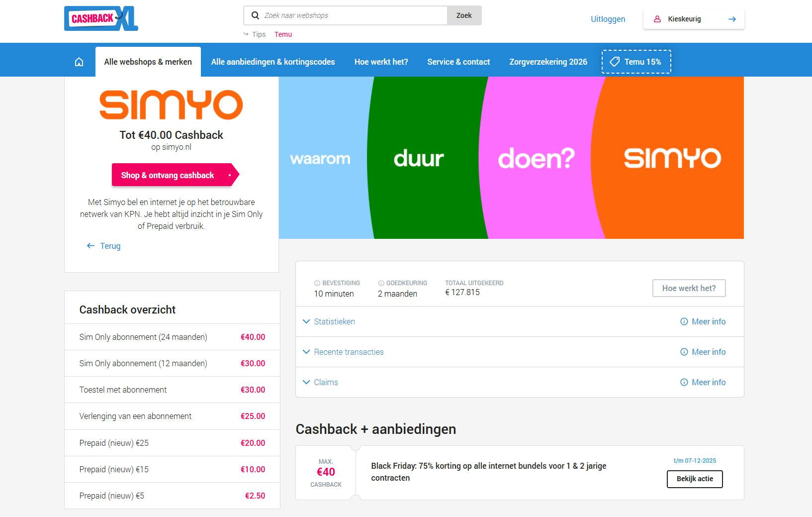Click the Hoe werkt het? outlined button
Image resolution: width=812 pixels, height=517 pixels.
coord(689,288)
